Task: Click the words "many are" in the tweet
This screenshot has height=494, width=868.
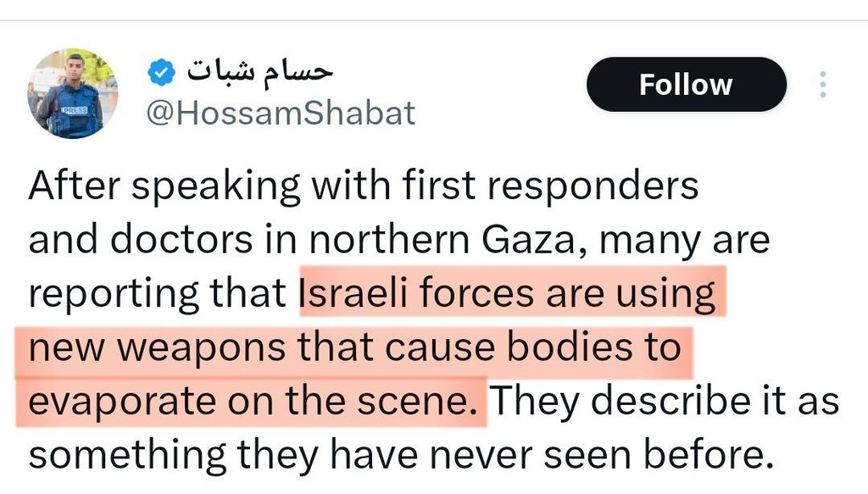Action: tap(685, 240)
